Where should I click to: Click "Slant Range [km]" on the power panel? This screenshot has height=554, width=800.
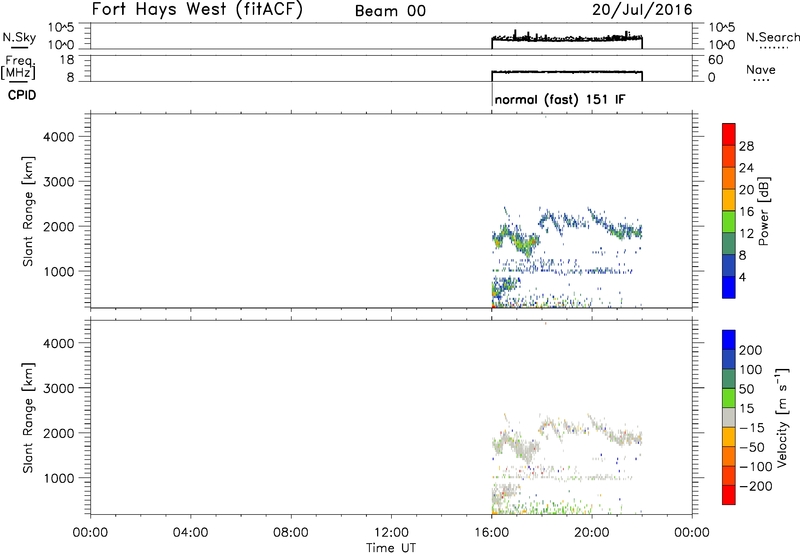28,211
